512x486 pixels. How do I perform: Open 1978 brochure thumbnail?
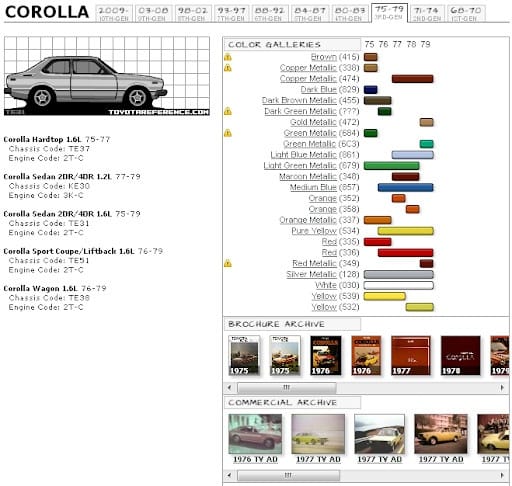click(x=461, y=355)
